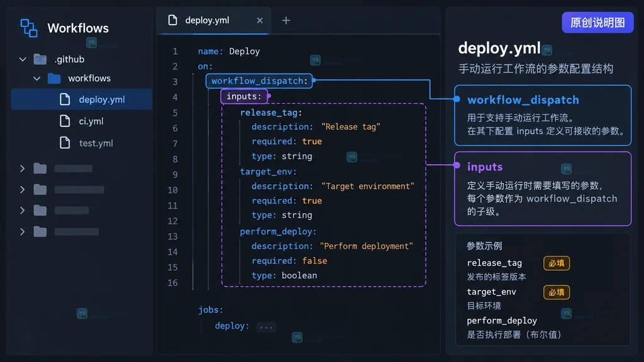The image size is (644, 362).
Task: Click perform_deploy in the 参数示例 list
Action: pos(502,321)
